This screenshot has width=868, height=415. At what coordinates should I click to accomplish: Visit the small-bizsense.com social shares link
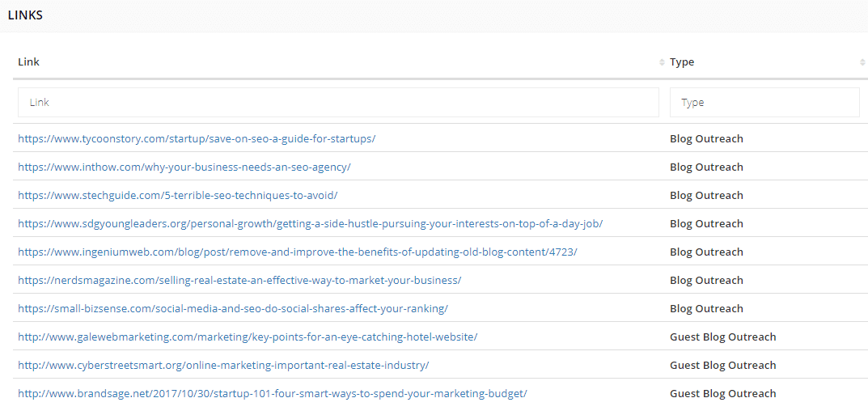point(233,308)
